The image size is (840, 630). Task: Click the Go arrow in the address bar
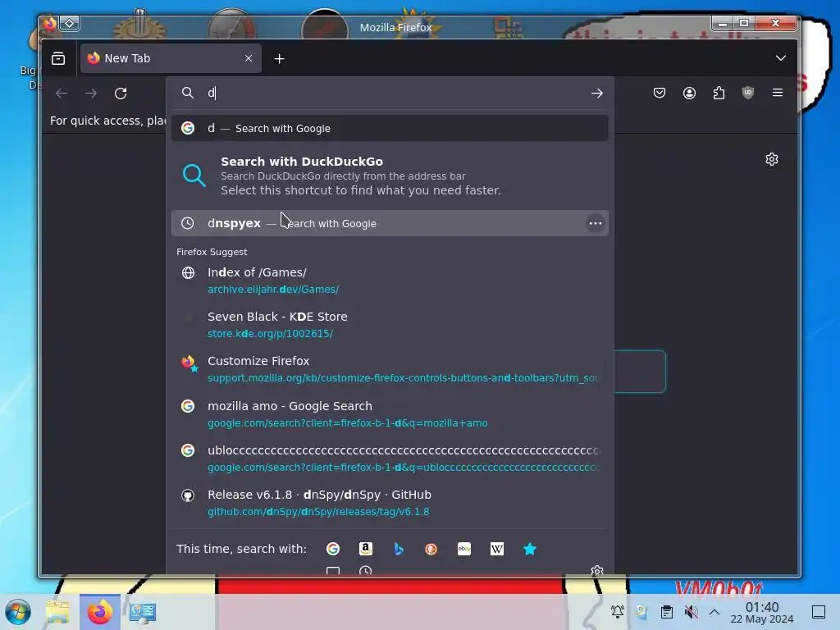coord(597,94)
